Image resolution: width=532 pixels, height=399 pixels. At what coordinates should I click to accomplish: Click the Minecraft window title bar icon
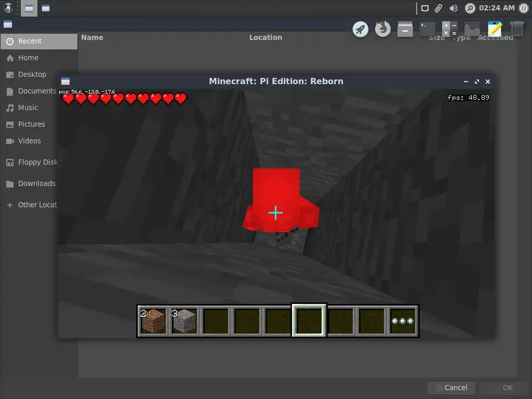[x=65, y=81]
